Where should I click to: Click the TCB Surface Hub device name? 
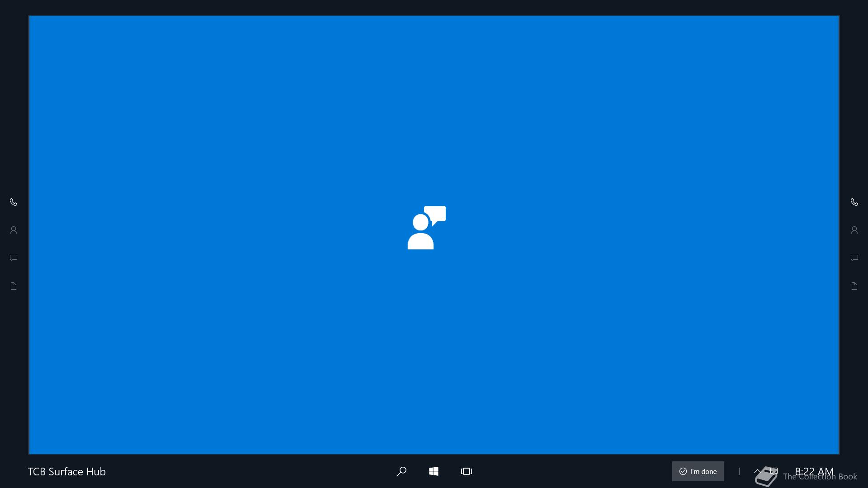pos(67,471)
